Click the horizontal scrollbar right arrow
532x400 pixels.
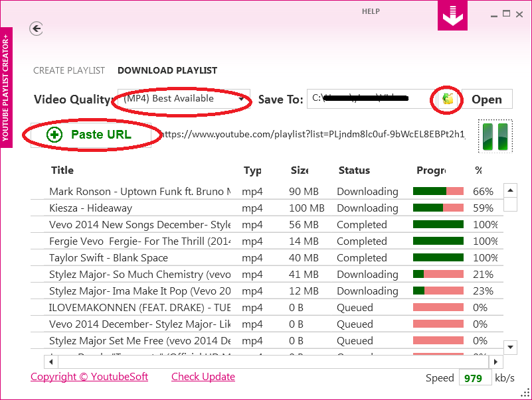pyautogui.click(x=495, y=362)
